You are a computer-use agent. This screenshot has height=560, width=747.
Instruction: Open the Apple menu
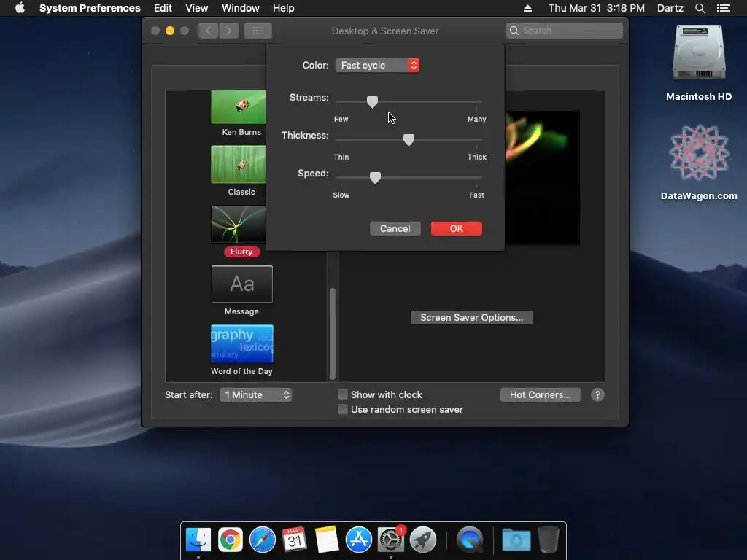tap(20, 8)
